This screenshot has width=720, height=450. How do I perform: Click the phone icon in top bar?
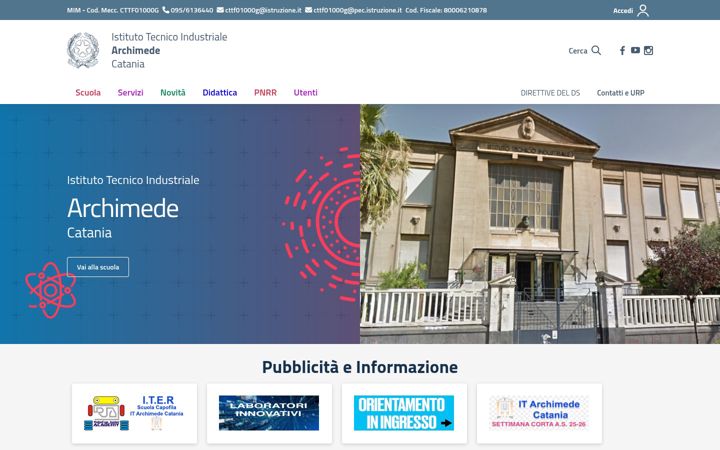click(x=166, y=10)
